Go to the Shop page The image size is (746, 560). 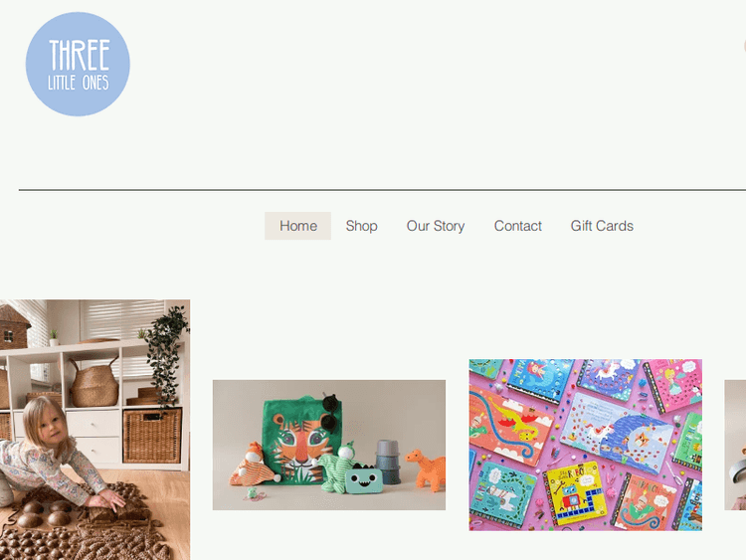pyautogui.click(x=362, y=226)
